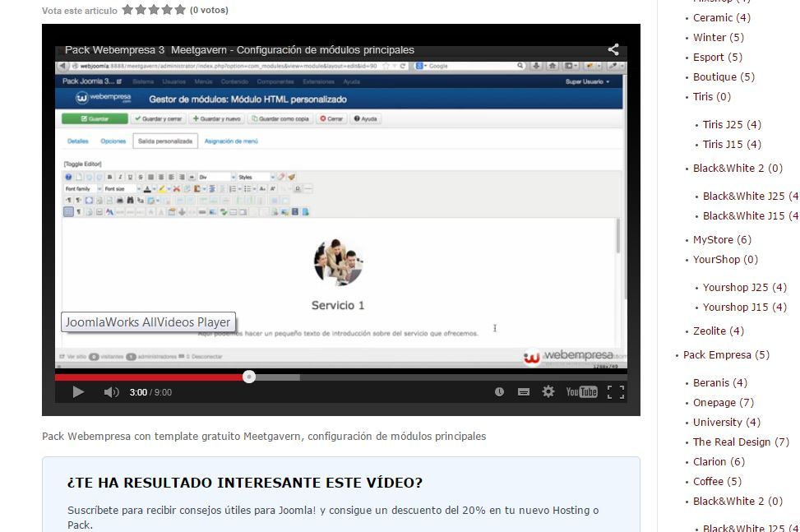800x532 pixels.
Task: Open the Tiris J15 (4) subcategory
Action: (732, 145)
